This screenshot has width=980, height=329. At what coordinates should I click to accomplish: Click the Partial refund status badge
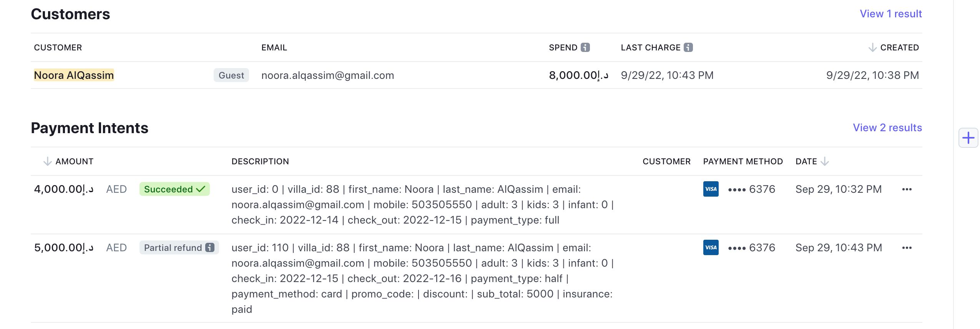click(x=173, y=247)
